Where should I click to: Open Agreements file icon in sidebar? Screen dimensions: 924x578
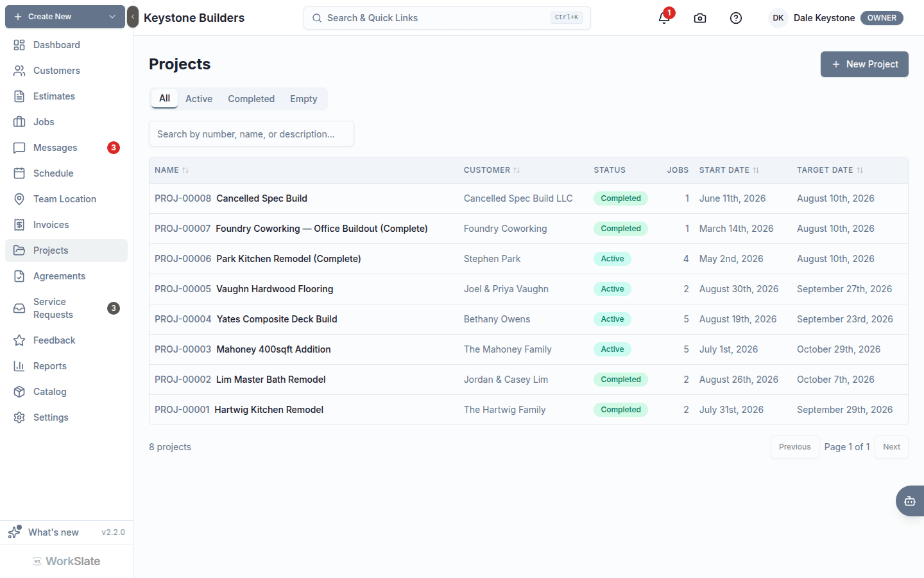pos(19,276)
